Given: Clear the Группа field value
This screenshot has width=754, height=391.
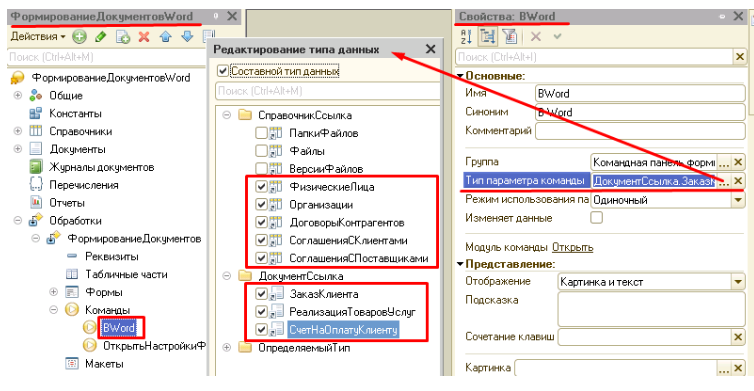Looking at the screenshot, I should (738, 162).
